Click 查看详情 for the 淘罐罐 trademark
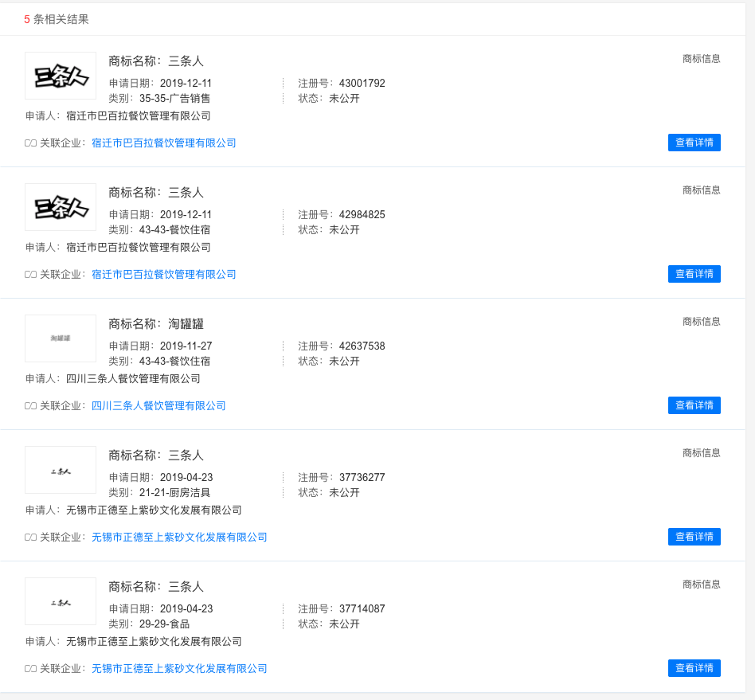Image resolution: width=755 pixels, height=700 pixels. point(694,405)
